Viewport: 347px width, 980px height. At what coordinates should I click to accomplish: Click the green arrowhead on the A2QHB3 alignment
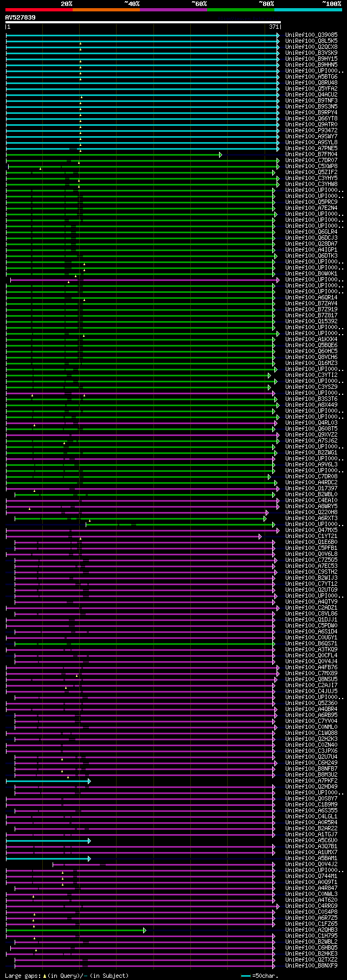145,930
